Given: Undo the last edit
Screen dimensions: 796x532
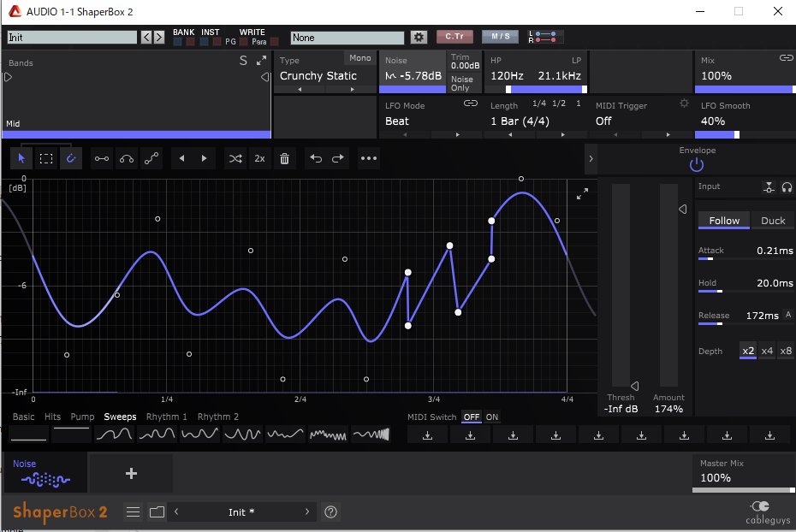Looking at the screenshot, I should tap(316, 159).
